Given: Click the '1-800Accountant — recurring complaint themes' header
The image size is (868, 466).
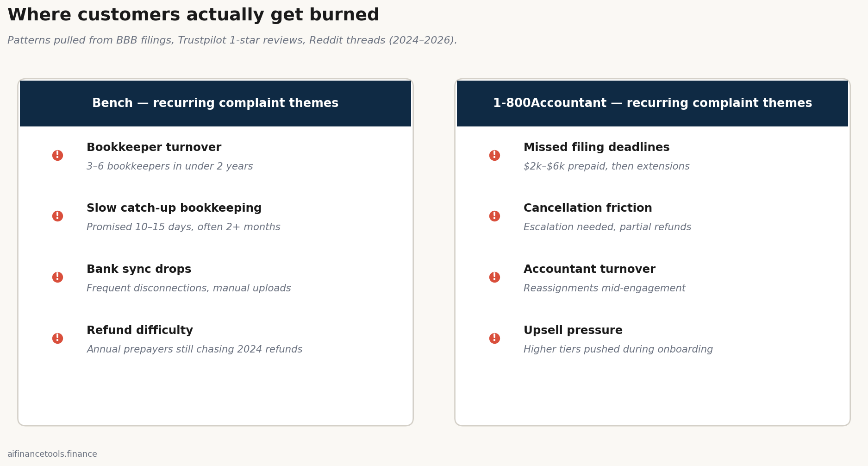Looking at the screenshot, I should (652, 103).
